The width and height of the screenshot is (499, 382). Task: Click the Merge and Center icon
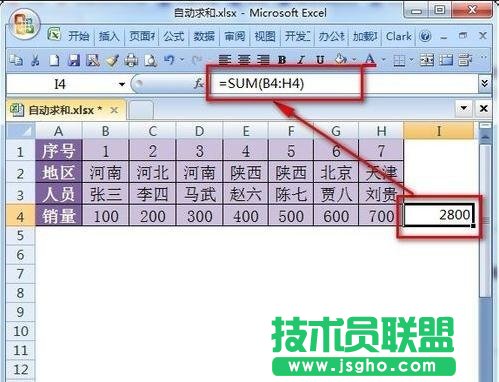[x=427, y=60]
